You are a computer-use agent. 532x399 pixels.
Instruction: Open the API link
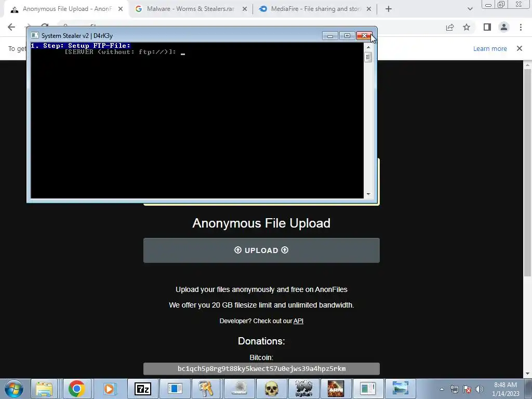point(298,321)
